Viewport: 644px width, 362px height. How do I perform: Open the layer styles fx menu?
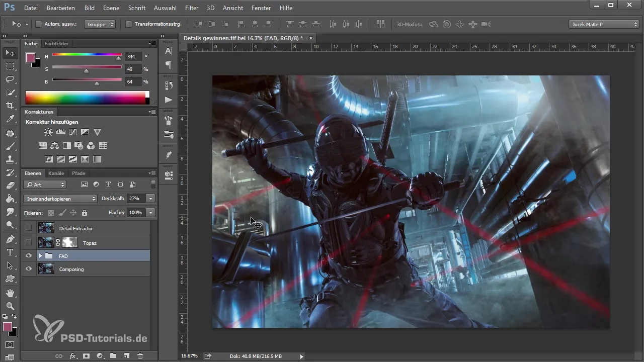(x=73, y=356)
